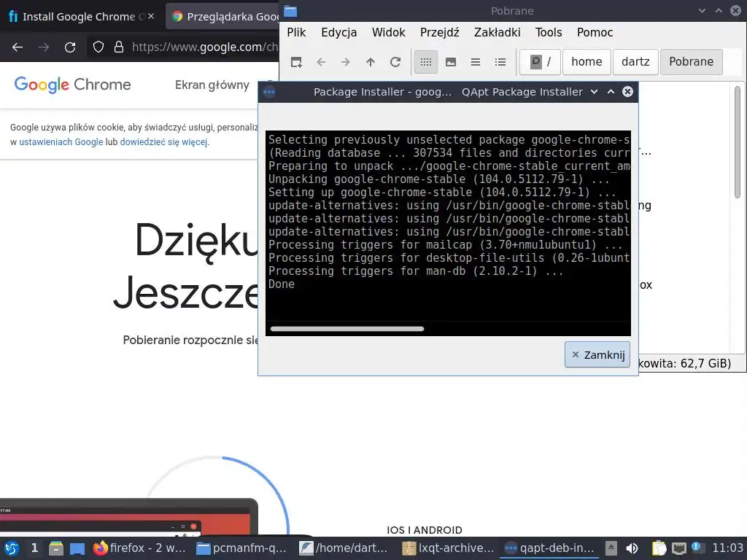Click the horizontal scrollbar in installer terminal
Image resolution: width=747 pixels, height=560 pixels.
(x=347, y=329)
